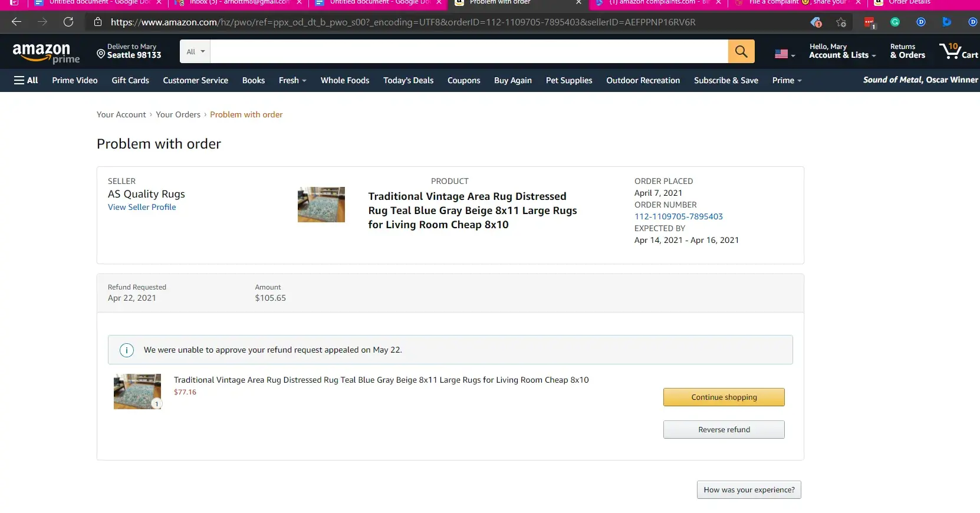Select the refund amount $105.65
Image resolution: width=980 pixels, height=513 pixels.
click(x=271, y=298)
